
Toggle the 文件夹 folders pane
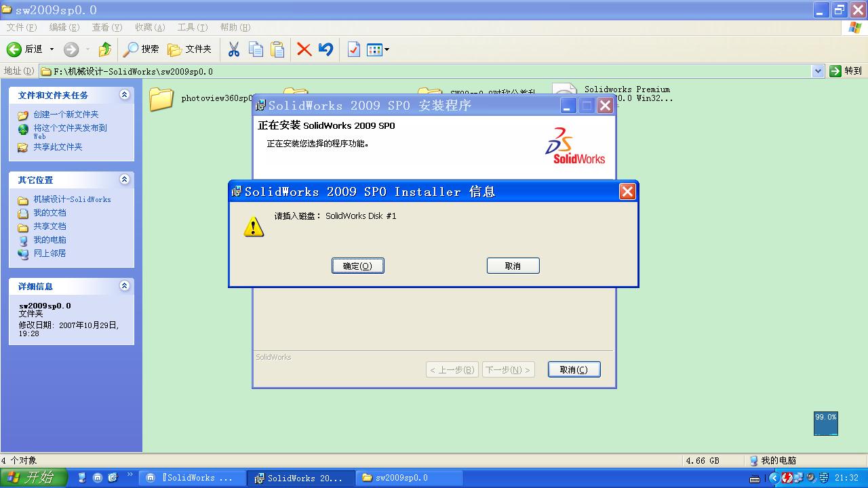point(189,49)
